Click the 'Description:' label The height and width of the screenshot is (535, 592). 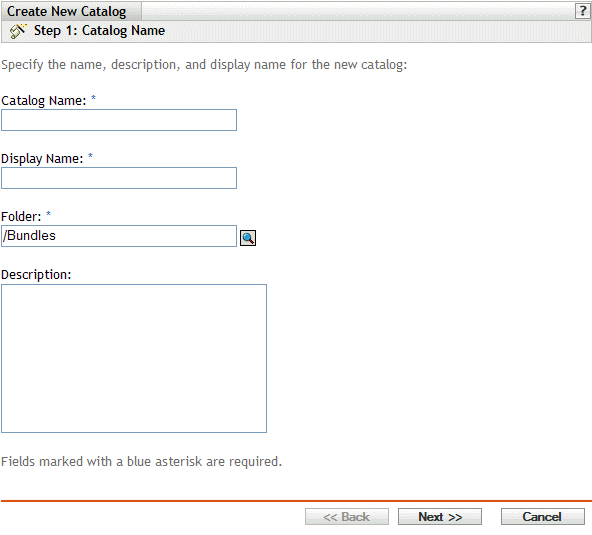[x=36, y=274]
